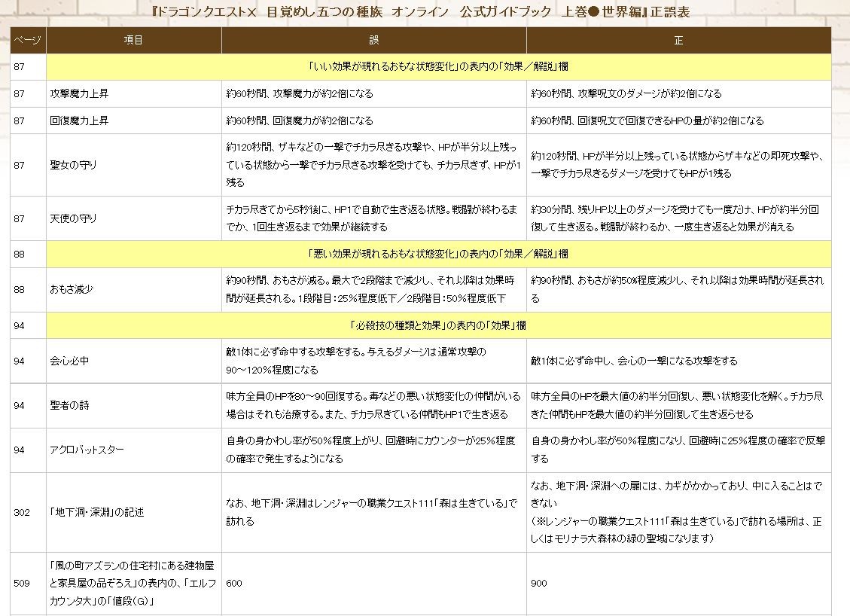The width and height of the screenshot is (850, 616).
Task: Click page number 94 in the 会心必中 row
Action: pyautogui.click(x=20, y=361)
